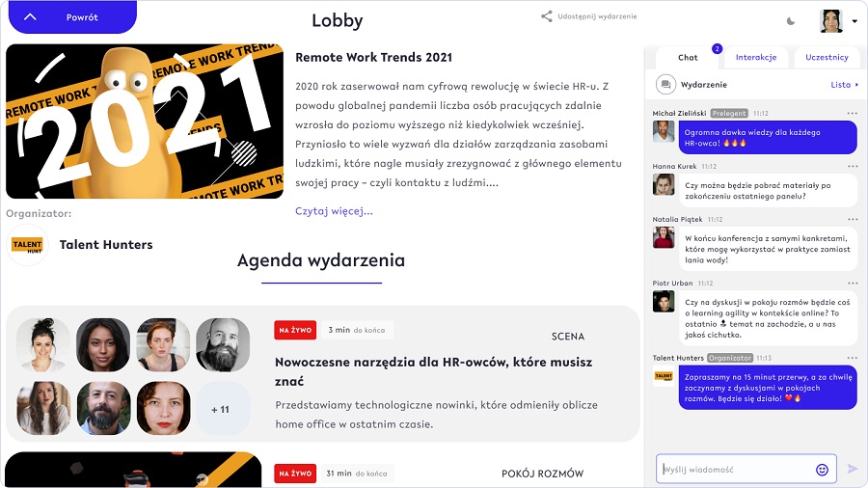
Task: Click the Wydarzenie chat bubble icon
Action: tap(665, 85)
